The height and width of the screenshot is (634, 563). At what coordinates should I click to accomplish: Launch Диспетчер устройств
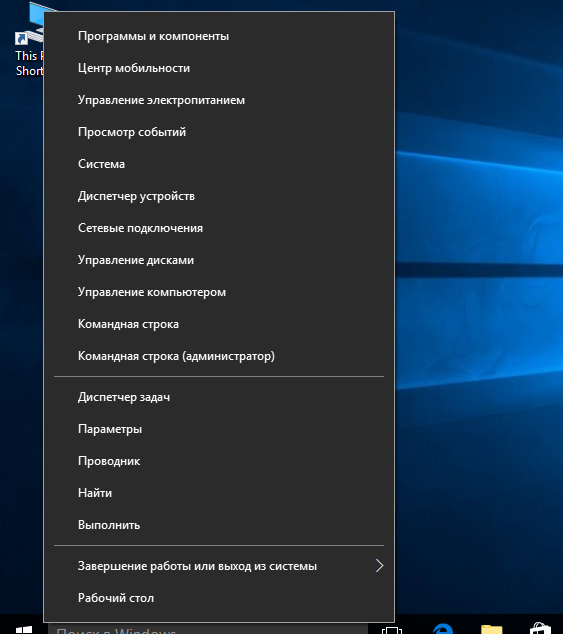pos(219,196)
